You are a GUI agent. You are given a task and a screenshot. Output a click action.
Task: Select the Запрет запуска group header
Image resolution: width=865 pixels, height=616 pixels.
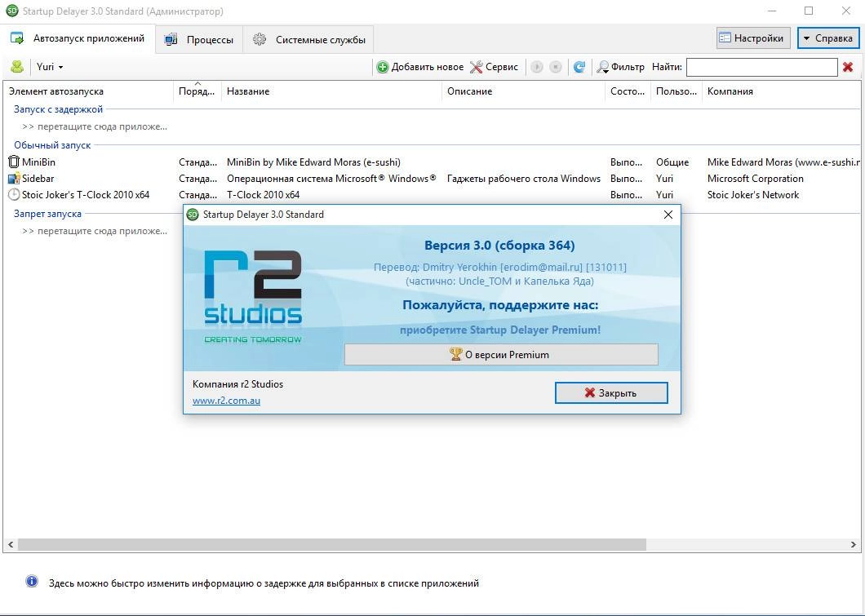pyautogui.click(x=47, y=214)
